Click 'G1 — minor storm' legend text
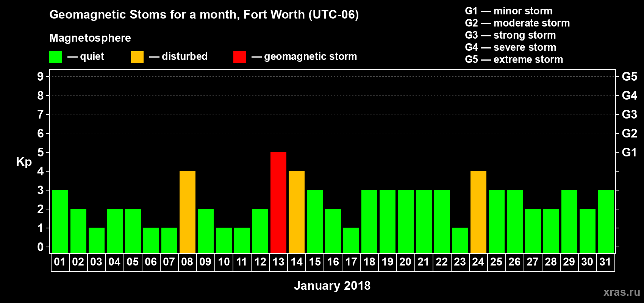This screenshot has height=303, width=644. (x=509, y=11)
